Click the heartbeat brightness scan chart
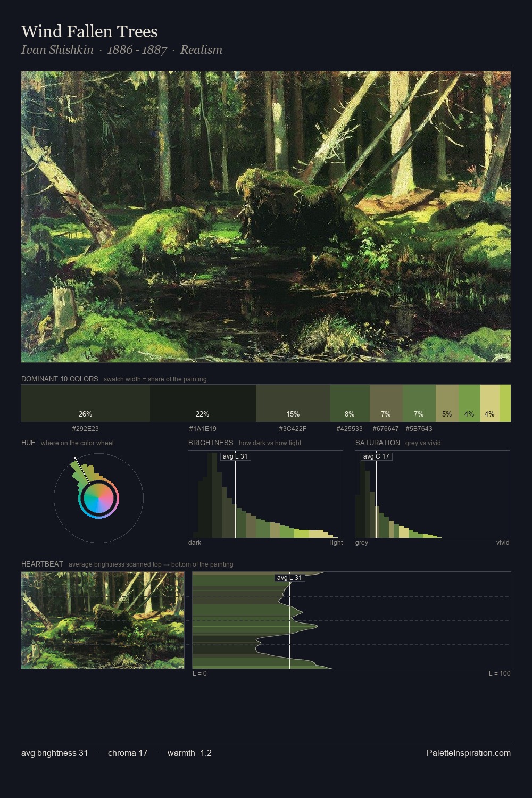The height and width of the screenshot is (798, 532). tap(352, 620)
